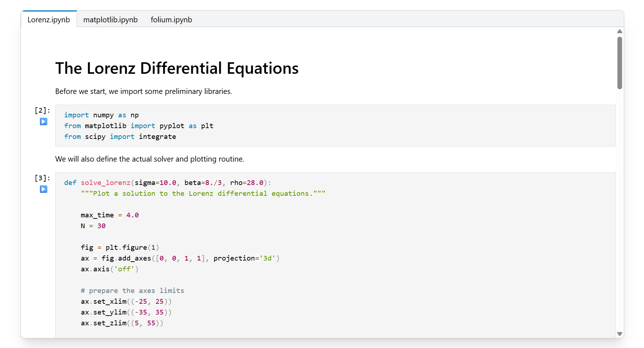Click the docstring 'Plot a solution to the Lorenz'
The image size is (644, 348).
(203, 194)
